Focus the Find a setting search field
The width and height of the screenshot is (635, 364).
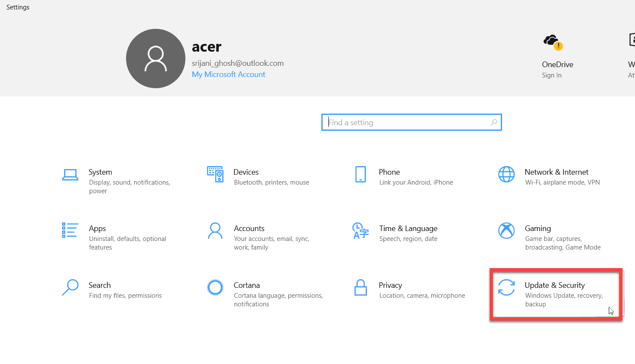click(412, 122)
